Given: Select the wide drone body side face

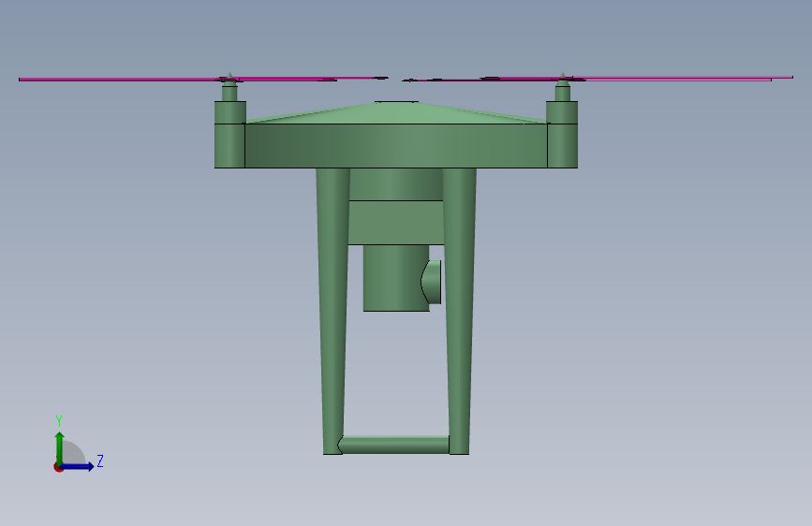Looking at the screenshot, I should coord(396,145).
